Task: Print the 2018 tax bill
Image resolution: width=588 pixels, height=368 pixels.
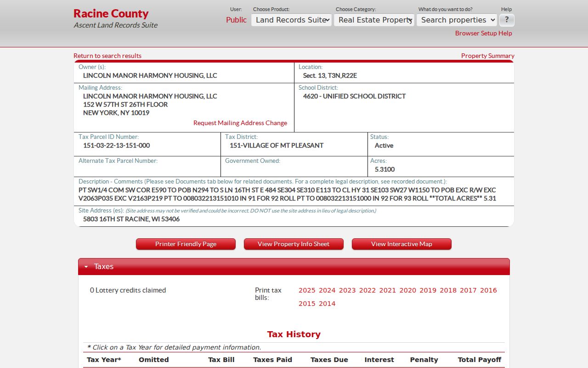Action: (x=448, y=290)
